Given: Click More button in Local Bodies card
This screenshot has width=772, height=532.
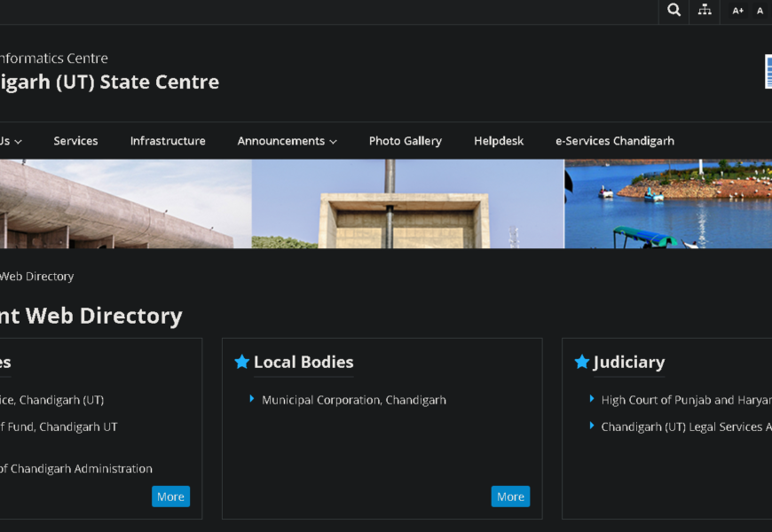Looking at the screenshot, I should coord(510,497).
